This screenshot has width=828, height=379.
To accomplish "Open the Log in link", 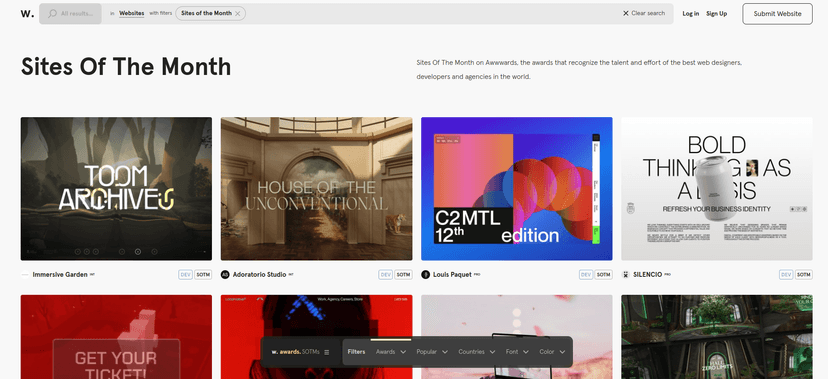I will pyautogui.click(x=690, y=14).
